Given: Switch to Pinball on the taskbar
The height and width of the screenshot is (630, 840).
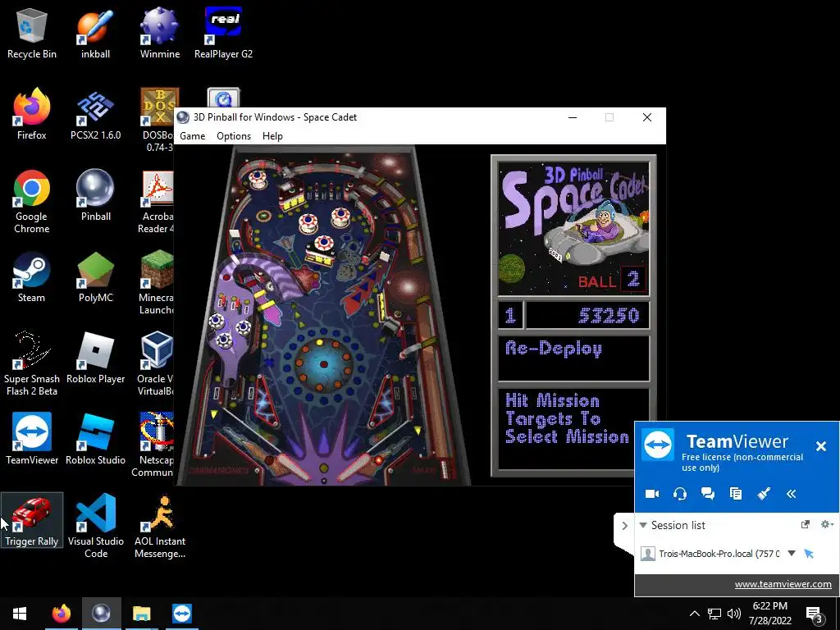Looking at the screenshot, I should [x=101, y=614].
